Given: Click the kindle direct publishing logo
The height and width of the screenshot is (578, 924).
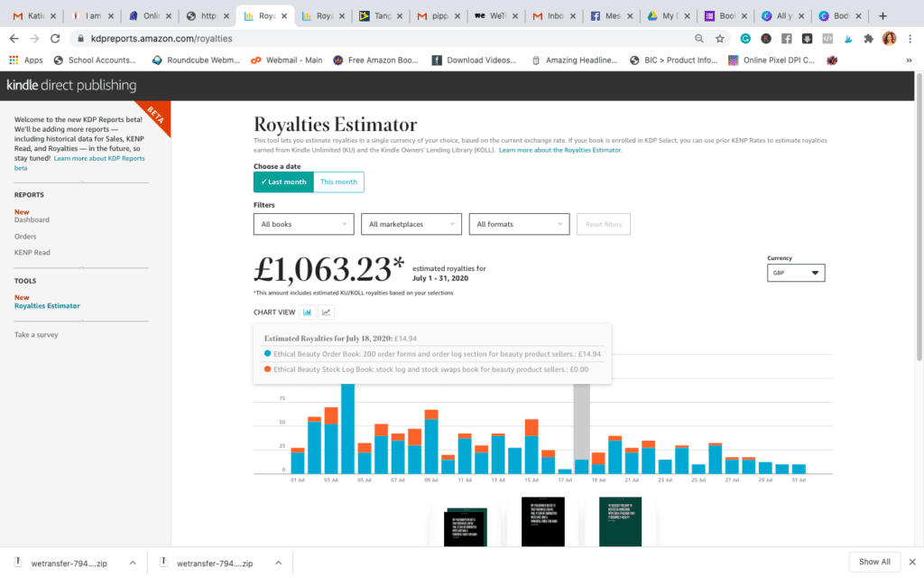Looking at the screenshot, I should 71,85.
